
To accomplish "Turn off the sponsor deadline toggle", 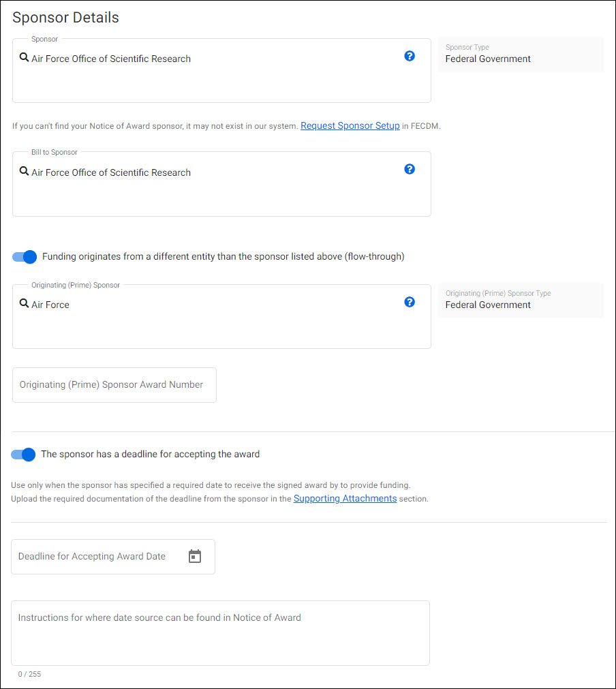I will 23,455.
